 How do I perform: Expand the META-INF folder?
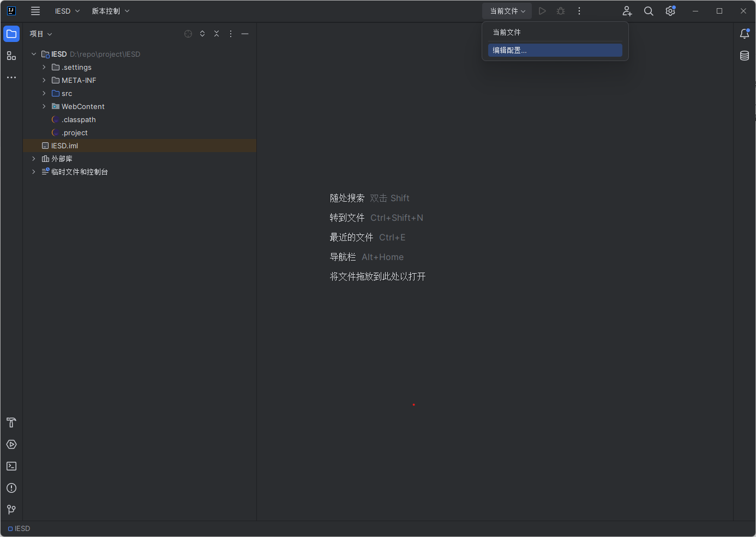[44, 80]
